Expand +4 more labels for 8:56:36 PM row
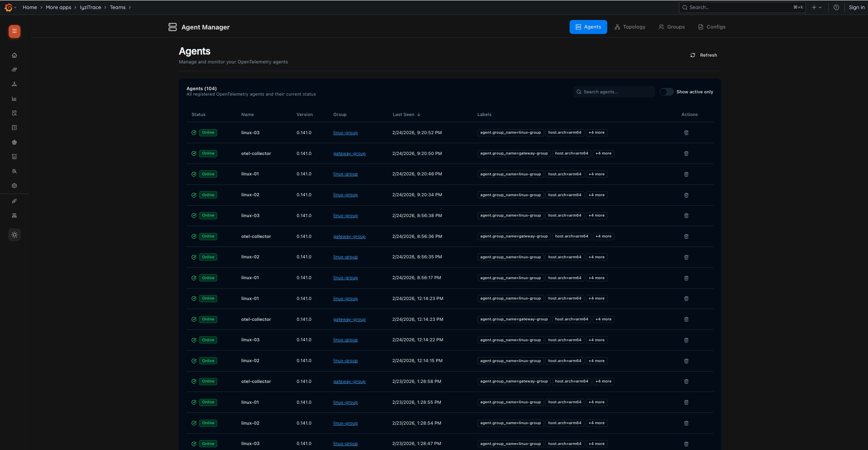 (604, 237)
